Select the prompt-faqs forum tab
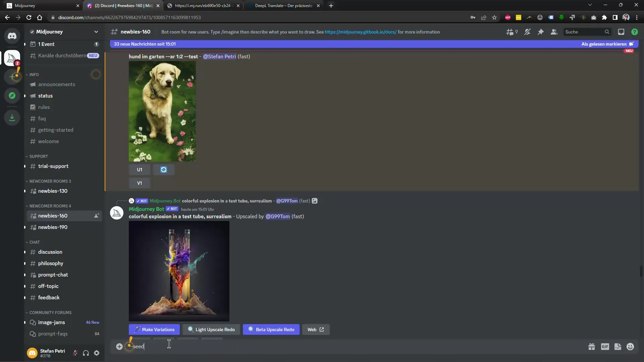Image resolution: width=644 pixels, height=362 pixels. [x=53, y=333]
